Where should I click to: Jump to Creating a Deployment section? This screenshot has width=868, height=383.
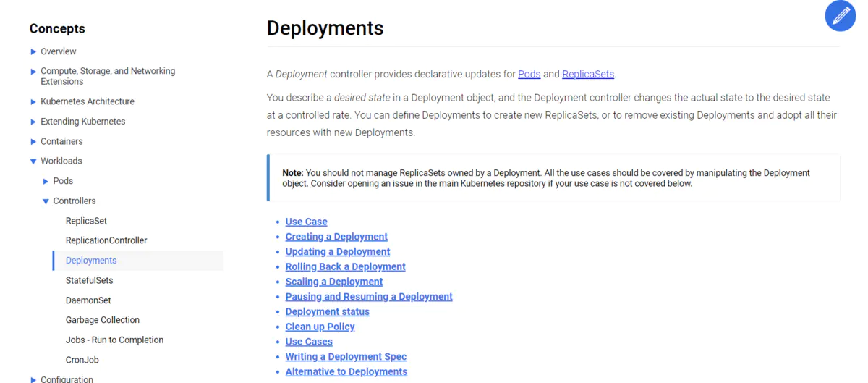tap(336, 237)
